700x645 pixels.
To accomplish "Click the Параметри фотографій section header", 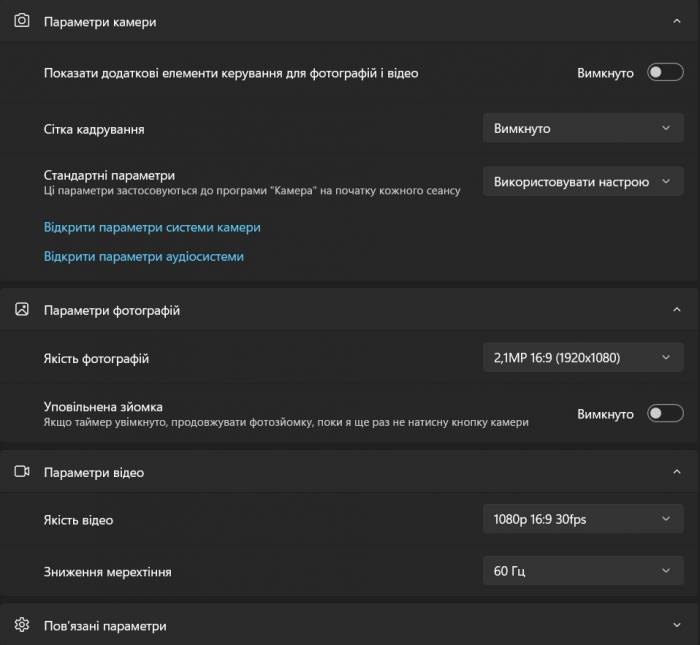I will tap(349, 309).
